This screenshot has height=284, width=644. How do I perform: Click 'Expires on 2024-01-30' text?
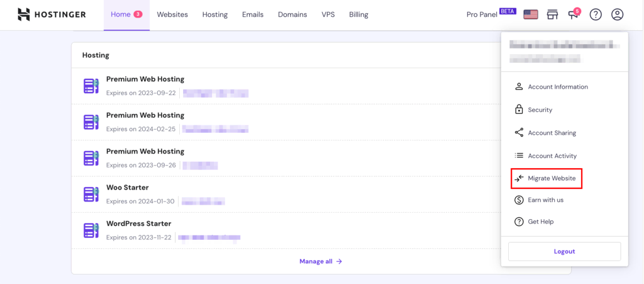[x=140, y=202]
